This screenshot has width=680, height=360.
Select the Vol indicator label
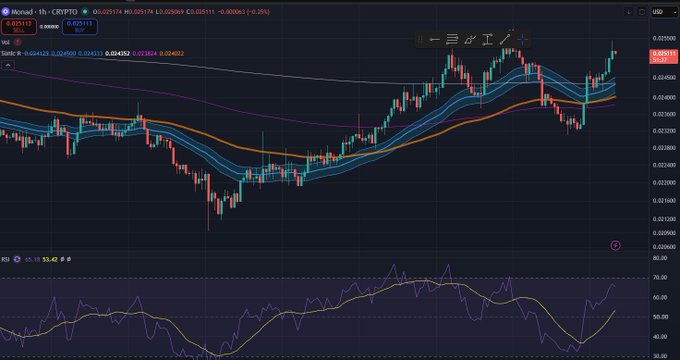5,42
